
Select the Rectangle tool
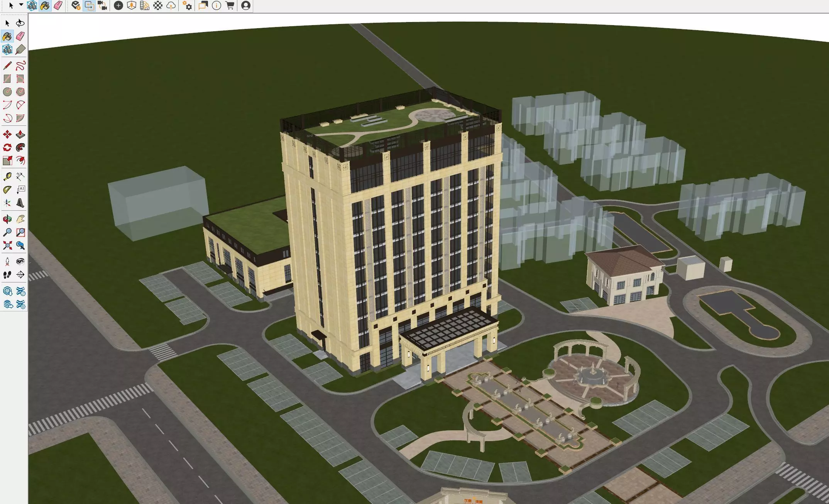click(x=7, y=79)
